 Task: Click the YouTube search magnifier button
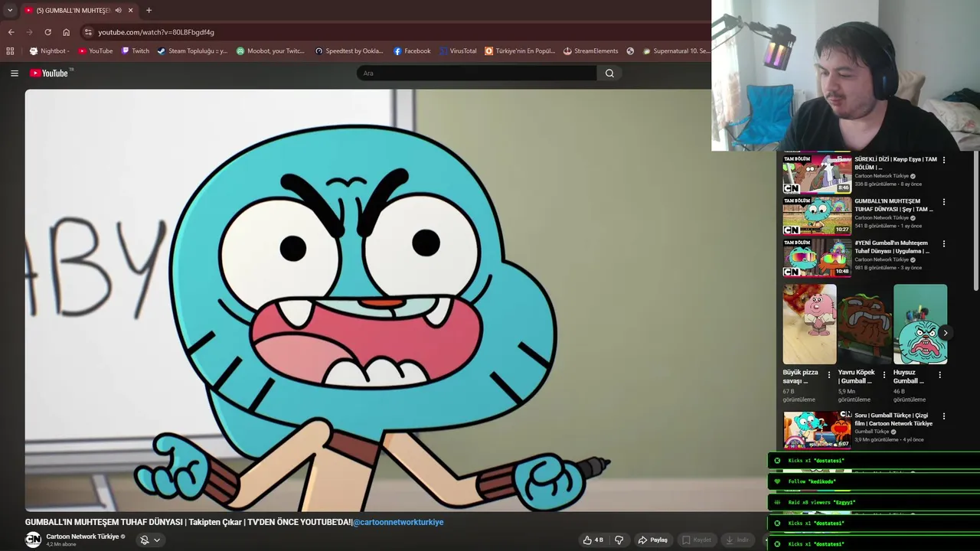(609, 73)
